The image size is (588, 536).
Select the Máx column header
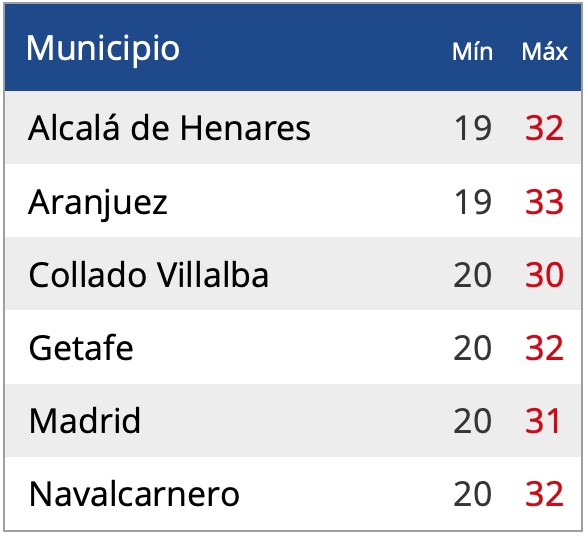click(544, 51)
